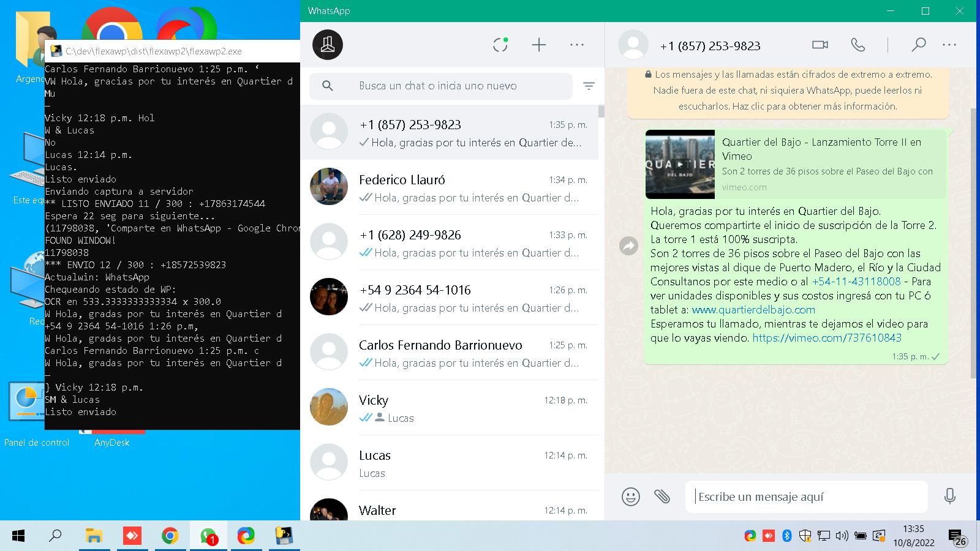
Task: Search within the open conversation
Action: coord(918,45)
